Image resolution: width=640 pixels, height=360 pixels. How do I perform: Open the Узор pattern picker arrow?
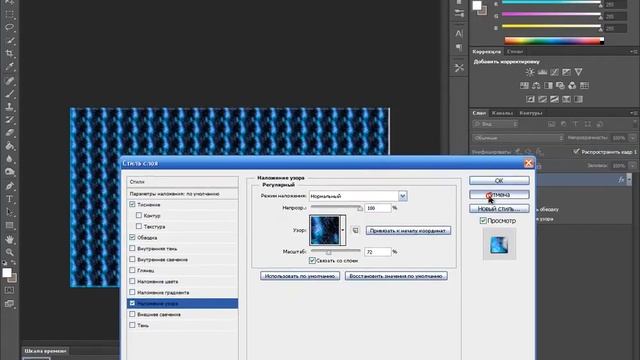(x=343, y=230)
